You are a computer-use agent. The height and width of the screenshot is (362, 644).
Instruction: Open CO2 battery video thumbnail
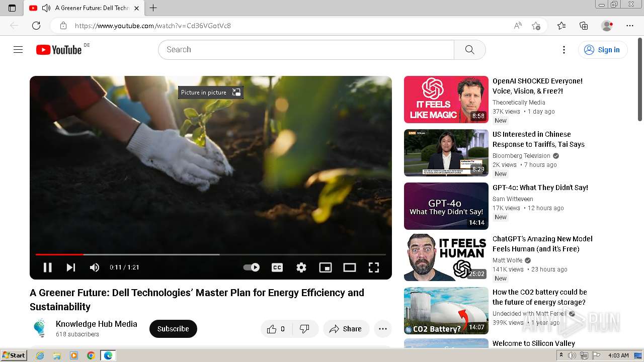[446, 311]
